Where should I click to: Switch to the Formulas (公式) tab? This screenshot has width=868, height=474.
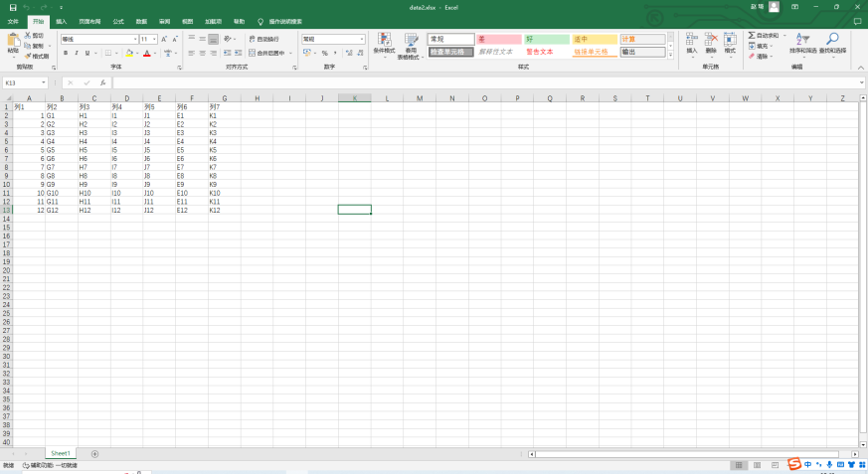point(118,22)
